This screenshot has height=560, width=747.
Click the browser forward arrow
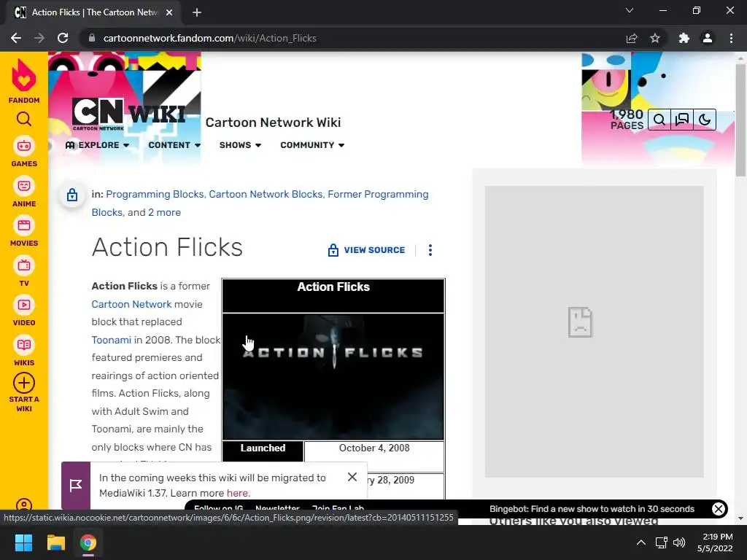39,38
